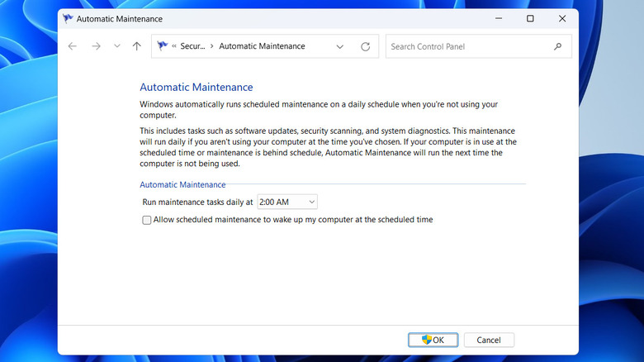Refresh the Automatic Maintenance page
This screenshot has height=362, width=644.
(365, 47)
